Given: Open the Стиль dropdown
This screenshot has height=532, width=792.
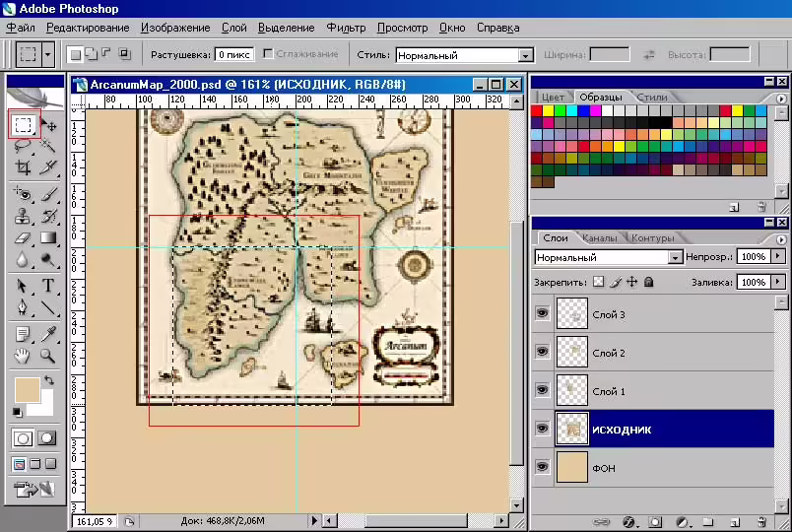Looking at the screenshot, I should [525, 55].
